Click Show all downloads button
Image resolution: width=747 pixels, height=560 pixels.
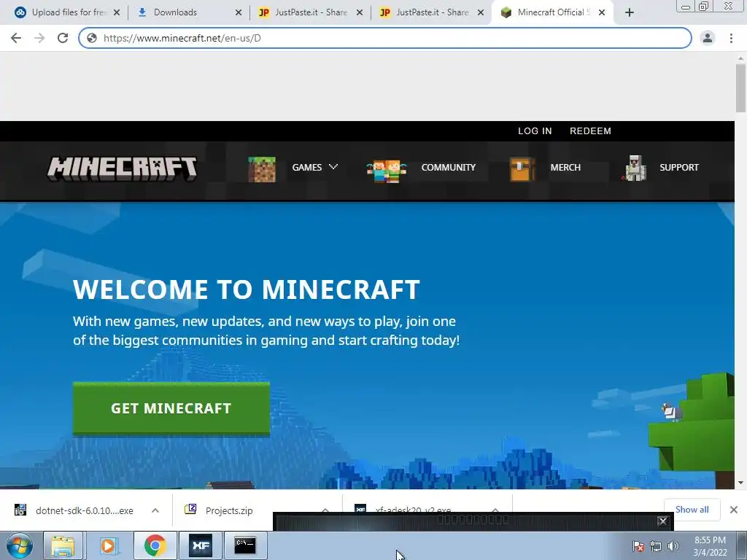[x=692, y=510]
